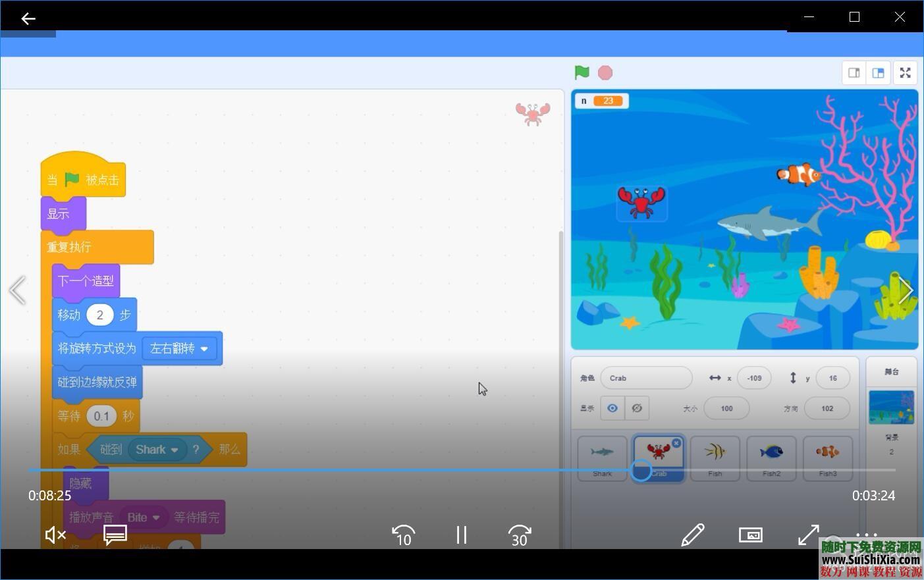Click the code area vertical scrollbar
The image size is (924, 580).
point(561,388)
